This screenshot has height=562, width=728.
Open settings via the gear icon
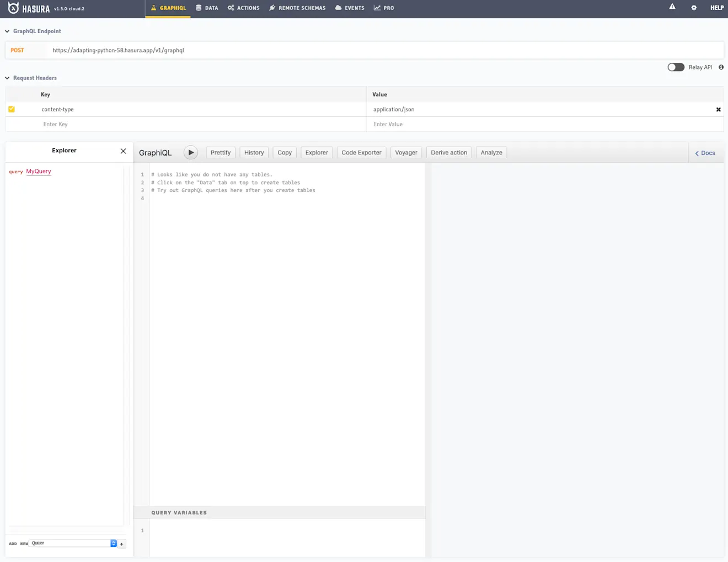tap(694, 8)
